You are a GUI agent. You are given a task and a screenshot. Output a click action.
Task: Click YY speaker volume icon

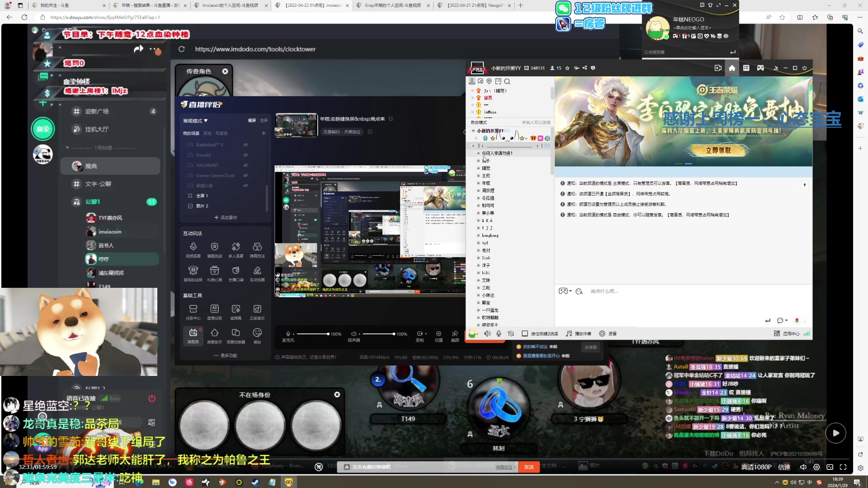[487, 333]
